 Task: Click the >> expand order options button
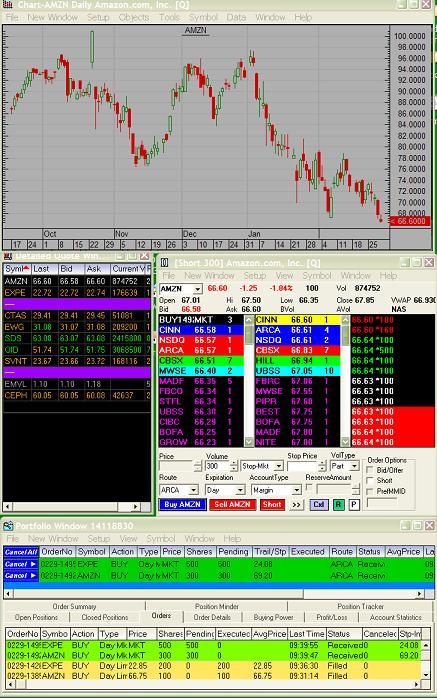(x=297, y=505)
